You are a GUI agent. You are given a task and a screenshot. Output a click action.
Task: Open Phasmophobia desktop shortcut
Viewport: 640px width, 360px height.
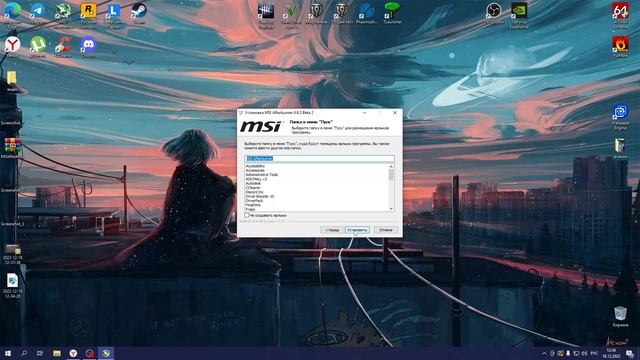click(x=367, y=11)
